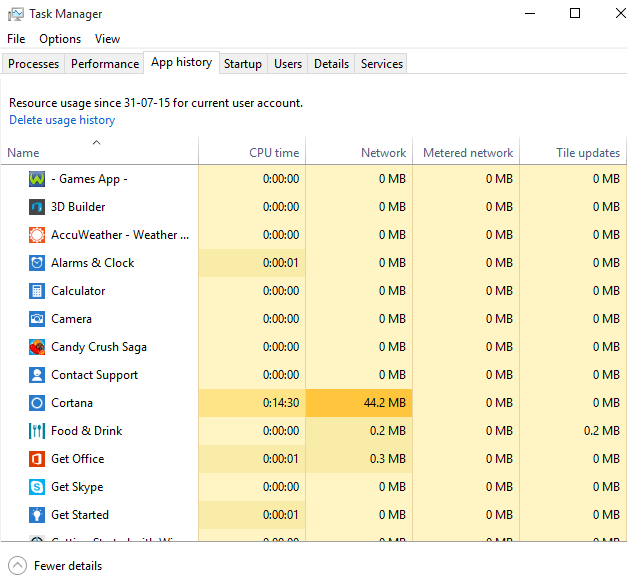Click Cortana's 0:14:30 CPU time value
The image size is (627, 585).
pos(281,403)
